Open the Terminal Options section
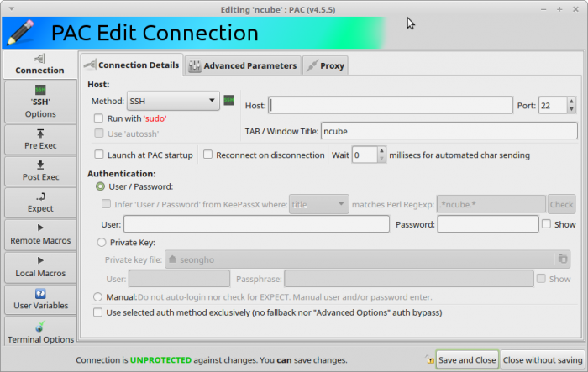The height and width of the screenshot is (372, 588). coord(40,332)
